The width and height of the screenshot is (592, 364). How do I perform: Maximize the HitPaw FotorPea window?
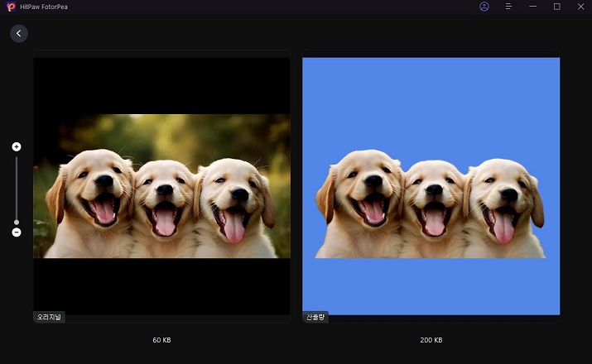[x=556, y=7]
